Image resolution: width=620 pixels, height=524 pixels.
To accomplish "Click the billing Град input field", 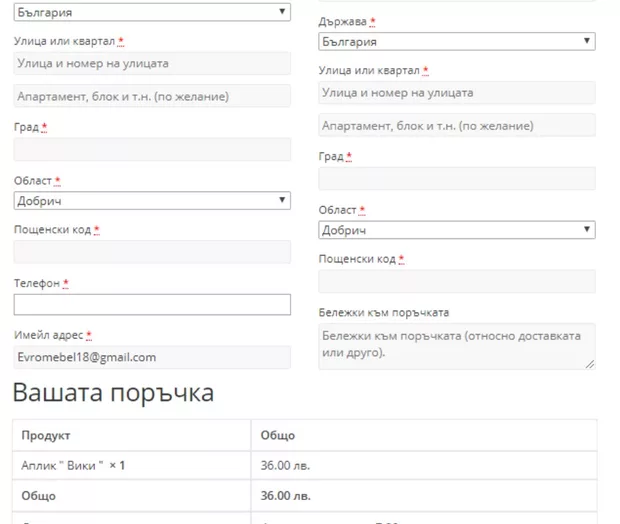I will pyautogui.click(x=151, y=150).
